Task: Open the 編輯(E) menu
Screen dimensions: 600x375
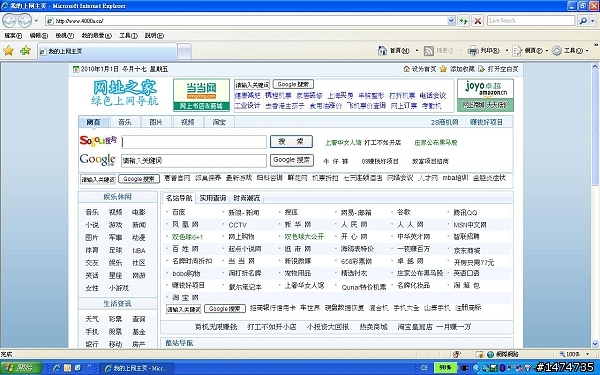Action: (39, 36)
